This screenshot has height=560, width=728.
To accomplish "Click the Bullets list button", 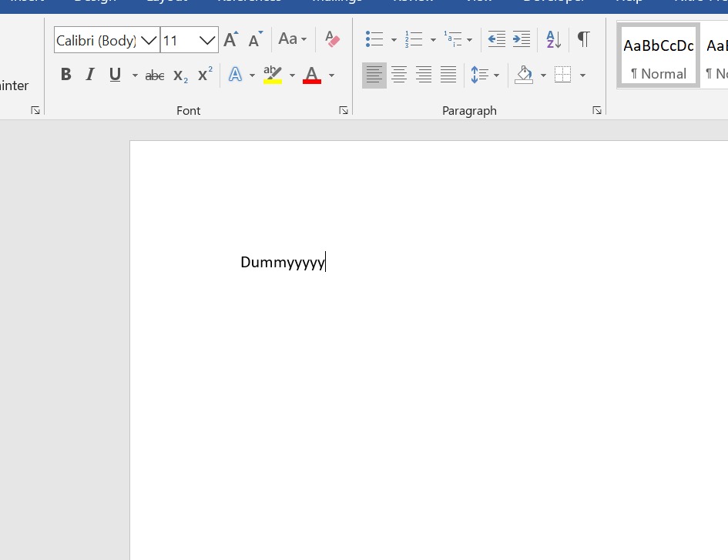I will pos(374,39).
